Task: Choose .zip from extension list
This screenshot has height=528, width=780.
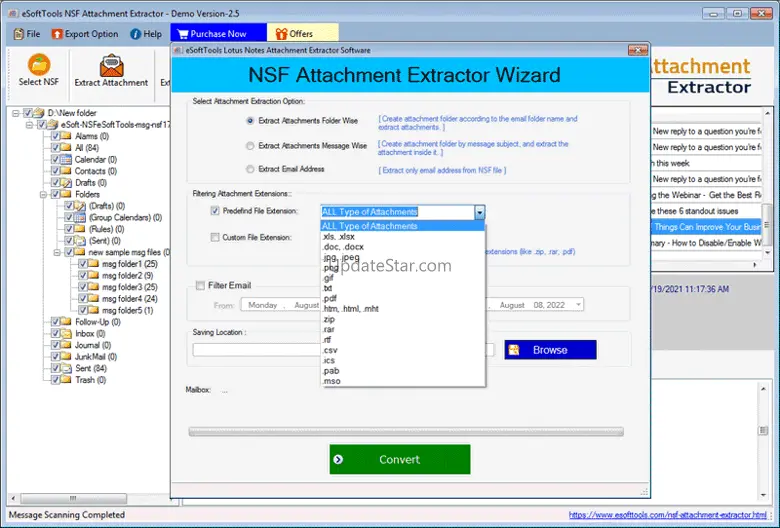Action: [x=403, y=319]
